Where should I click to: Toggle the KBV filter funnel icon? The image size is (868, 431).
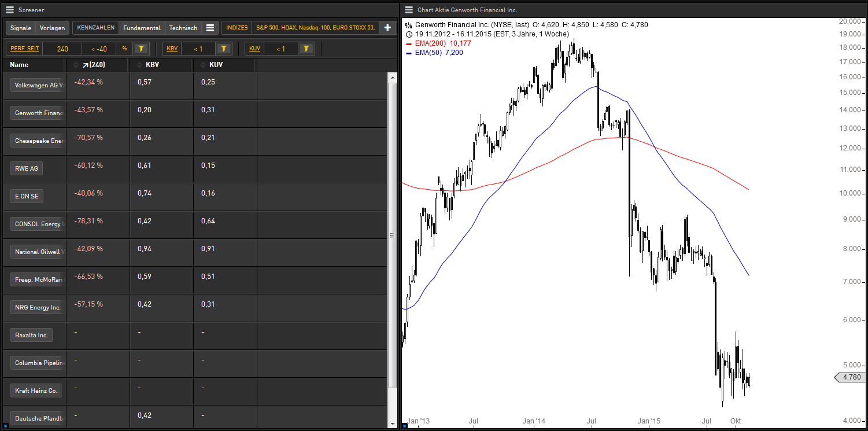(x=224, y=49)
